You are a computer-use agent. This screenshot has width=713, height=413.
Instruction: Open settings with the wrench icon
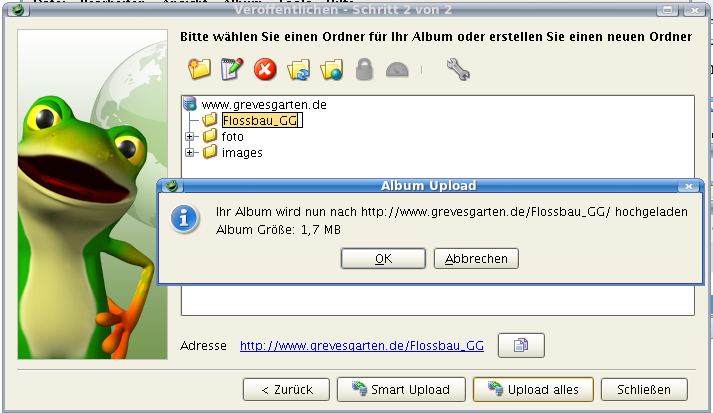pyautogui.click(x=458, y=70)
